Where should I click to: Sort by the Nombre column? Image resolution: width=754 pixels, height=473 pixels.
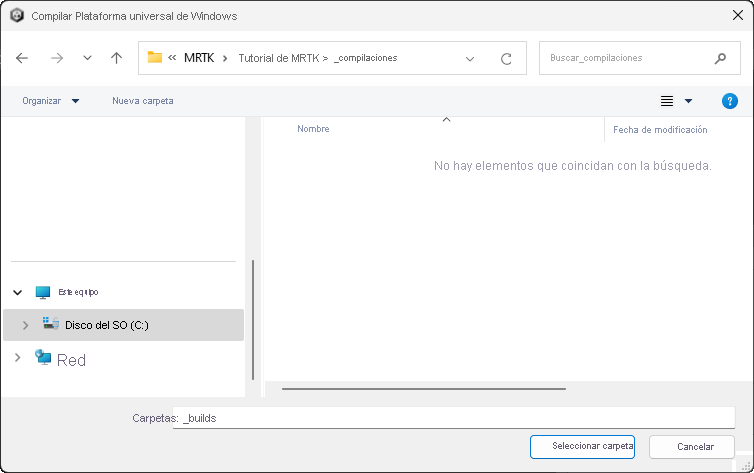313,129
